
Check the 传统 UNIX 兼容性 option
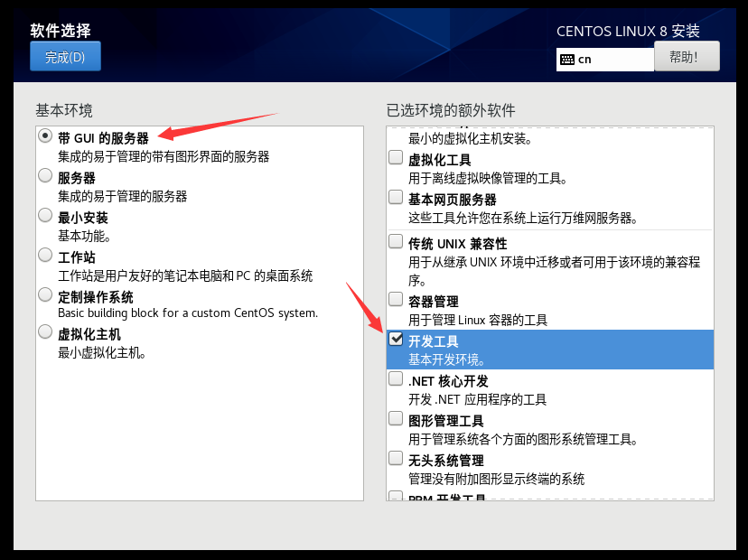click(396, 241)
